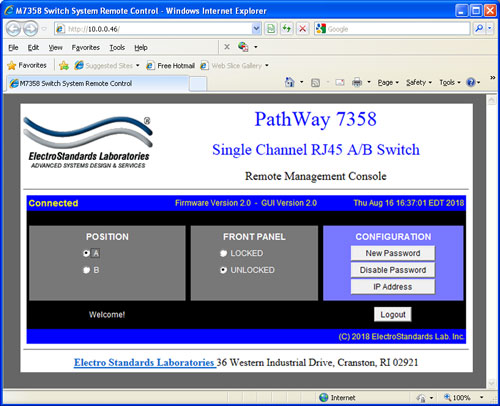Open search provider dropdown arrow
The height and width of the screenshot is (406, 500).
point(489,29)
